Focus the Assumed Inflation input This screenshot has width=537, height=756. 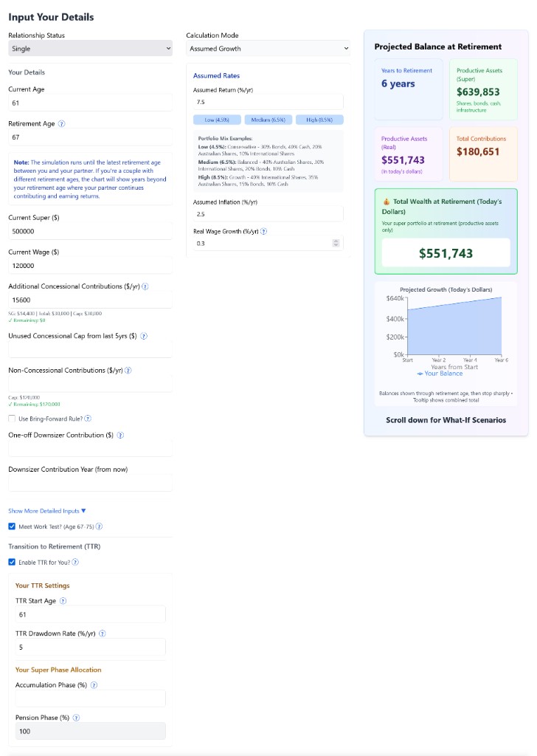(x=268, y=214)
